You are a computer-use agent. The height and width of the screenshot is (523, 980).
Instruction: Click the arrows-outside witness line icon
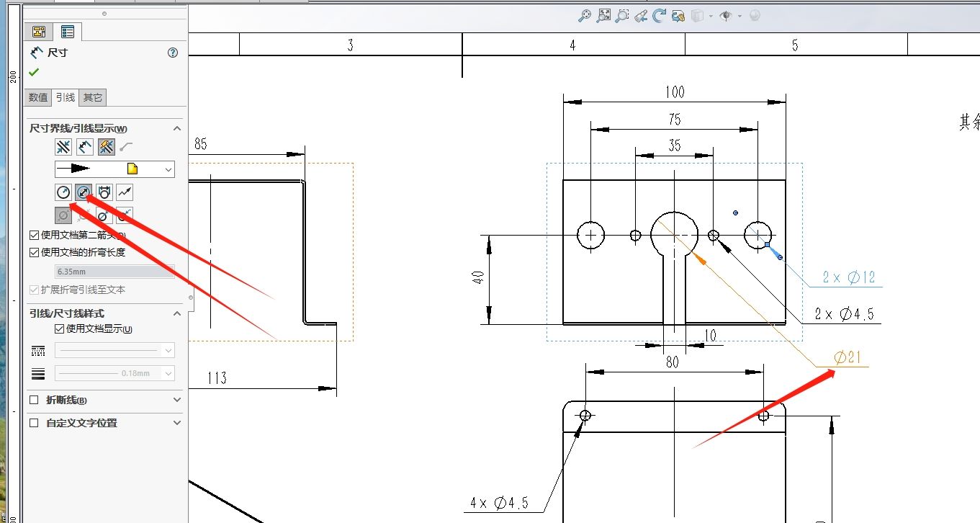pyautogui.click(x=63, y=147)
